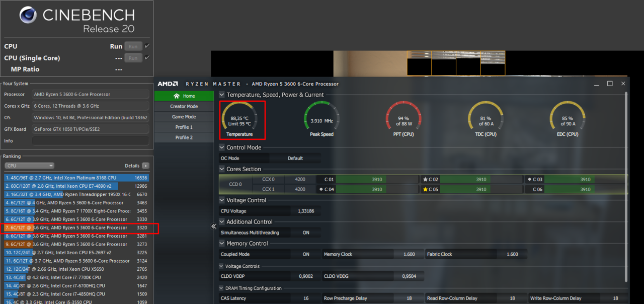Select ranking entry Ryzen Threadripper 1950X
The image size is (644, 304).
coord(76,194)
